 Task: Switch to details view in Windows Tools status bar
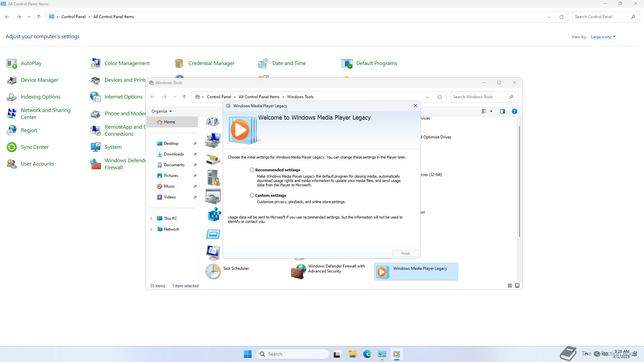pyautogui.click(x=510, y=286)
